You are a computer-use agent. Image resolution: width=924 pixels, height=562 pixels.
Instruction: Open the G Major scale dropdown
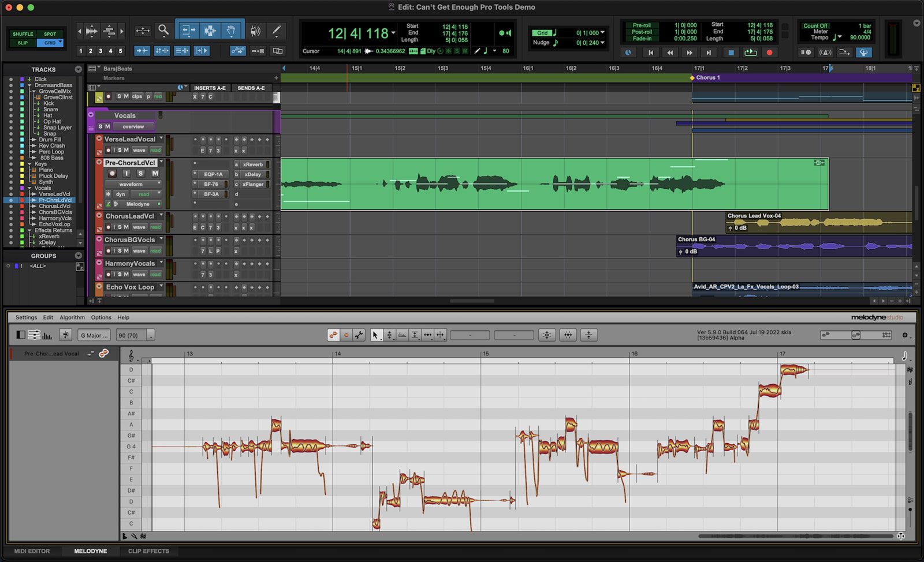coord(95,335)
